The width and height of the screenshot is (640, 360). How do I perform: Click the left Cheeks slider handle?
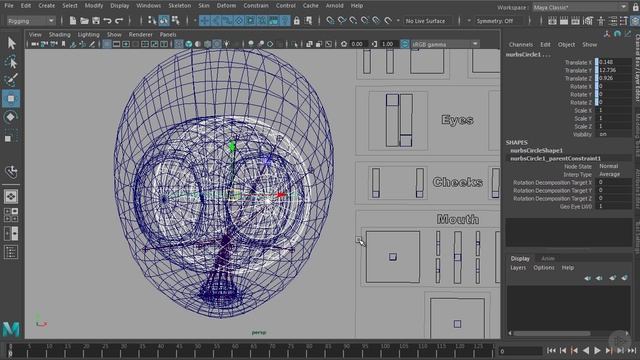(376, 193)
